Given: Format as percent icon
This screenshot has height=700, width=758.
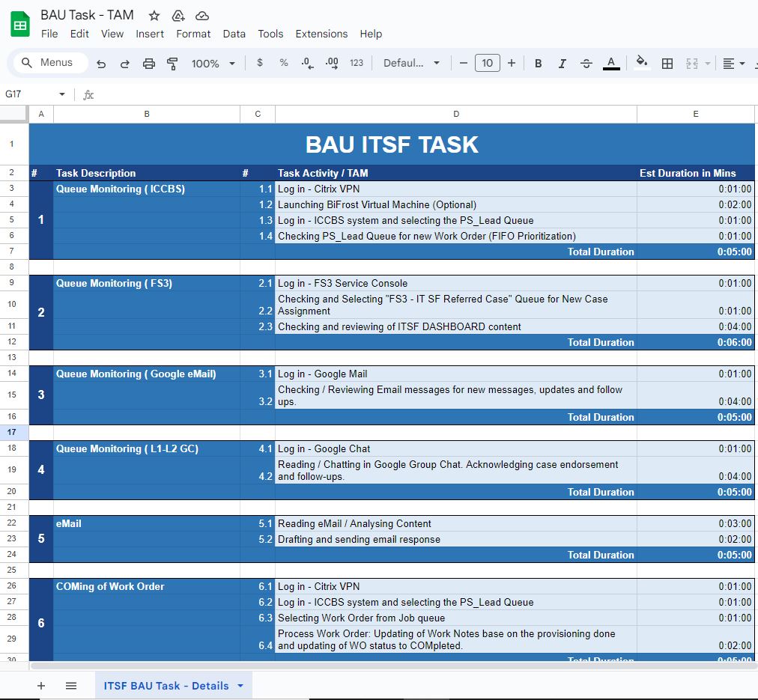Looking at the screenshot, I should pos(284,63).
